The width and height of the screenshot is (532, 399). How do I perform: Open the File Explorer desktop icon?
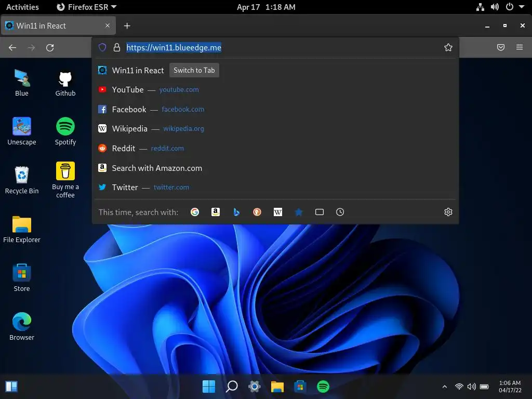point(22,229)
